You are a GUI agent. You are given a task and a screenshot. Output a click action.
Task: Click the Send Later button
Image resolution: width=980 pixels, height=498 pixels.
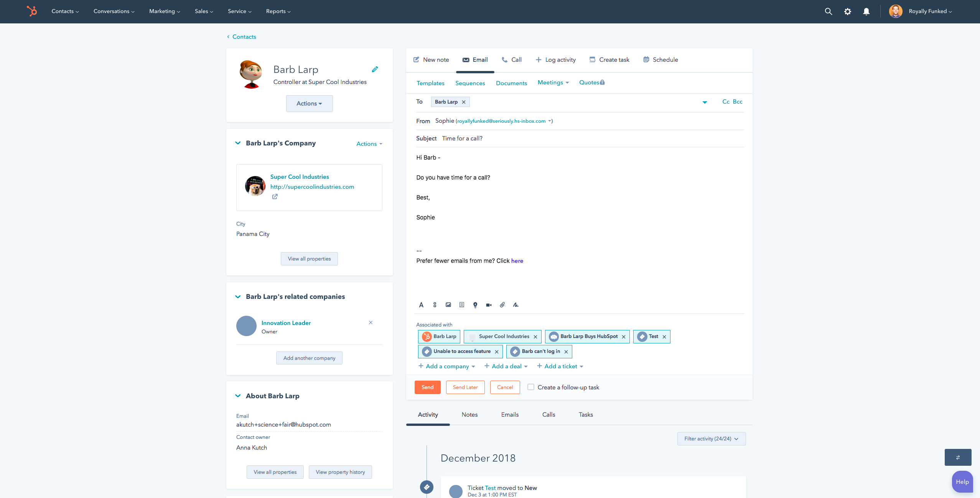coord(465,387)
